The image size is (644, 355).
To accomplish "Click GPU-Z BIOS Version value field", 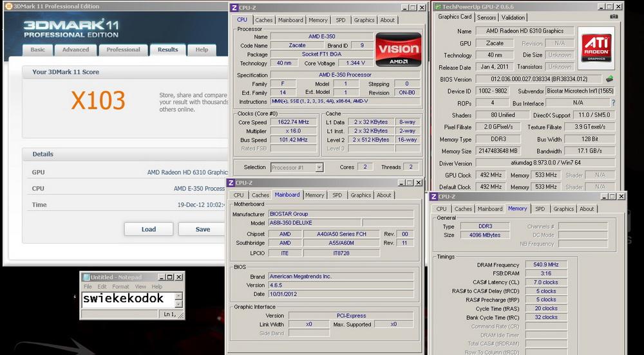I will click(539, 78).
